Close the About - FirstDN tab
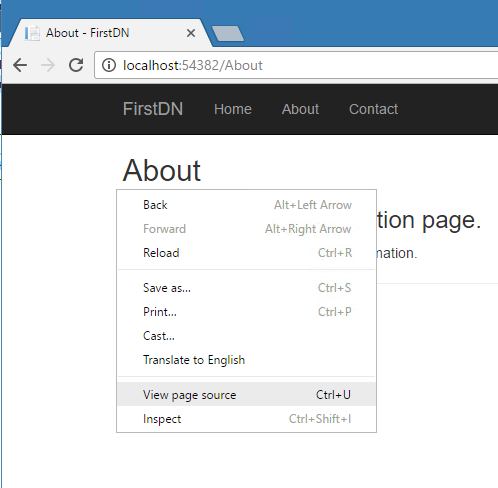The image size is (498, 488). (x=191, y=33)
